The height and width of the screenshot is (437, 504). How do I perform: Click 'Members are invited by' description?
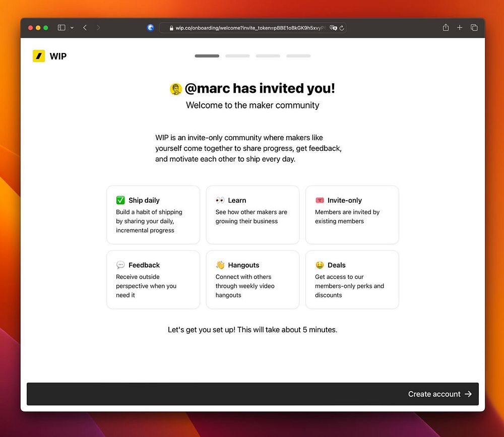click(x=347, y=216)
